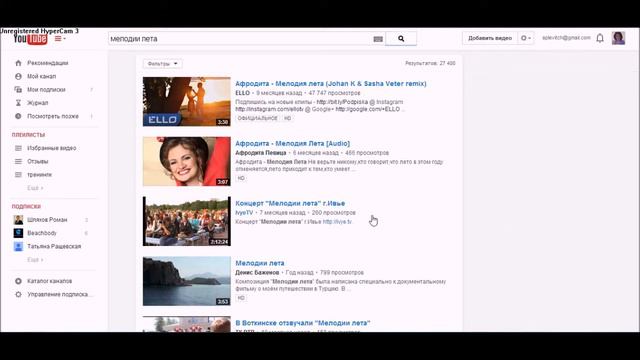Open the notifications bell
Image resolution: width=640 pixels, height=360 pixels.
click(x=600, y=38)
